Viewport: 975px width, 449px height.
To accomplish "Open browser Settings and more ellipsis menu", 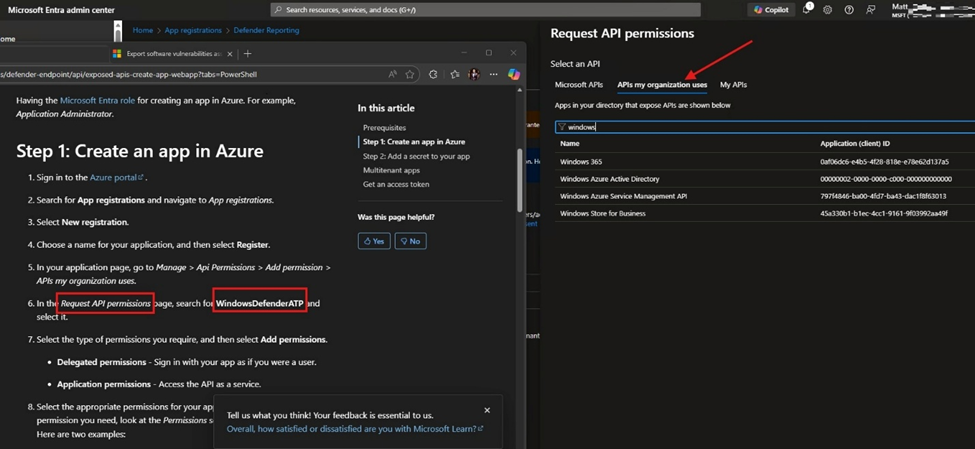I will coord(493,74).
